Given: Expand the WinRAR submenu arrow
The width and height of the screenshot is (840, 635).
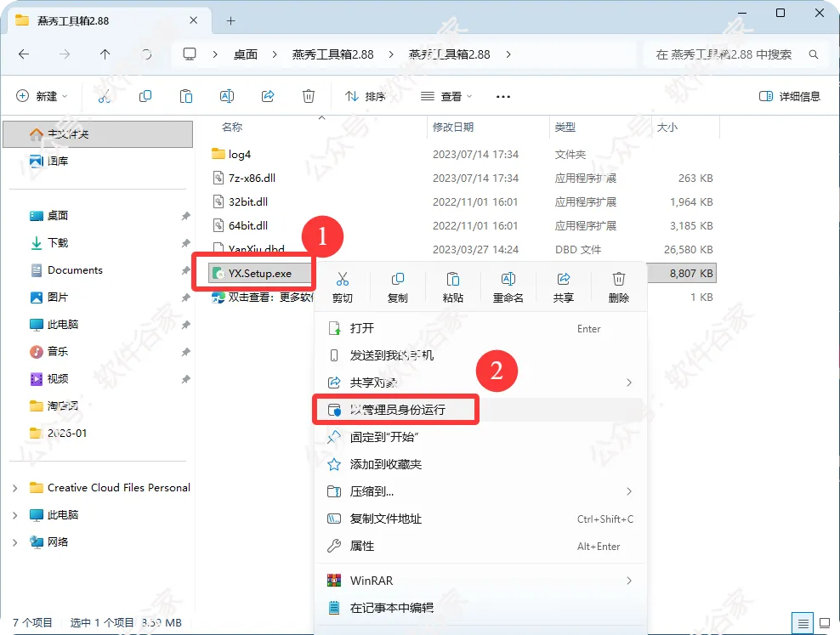Looking at the screenshot, I should 629,581.
